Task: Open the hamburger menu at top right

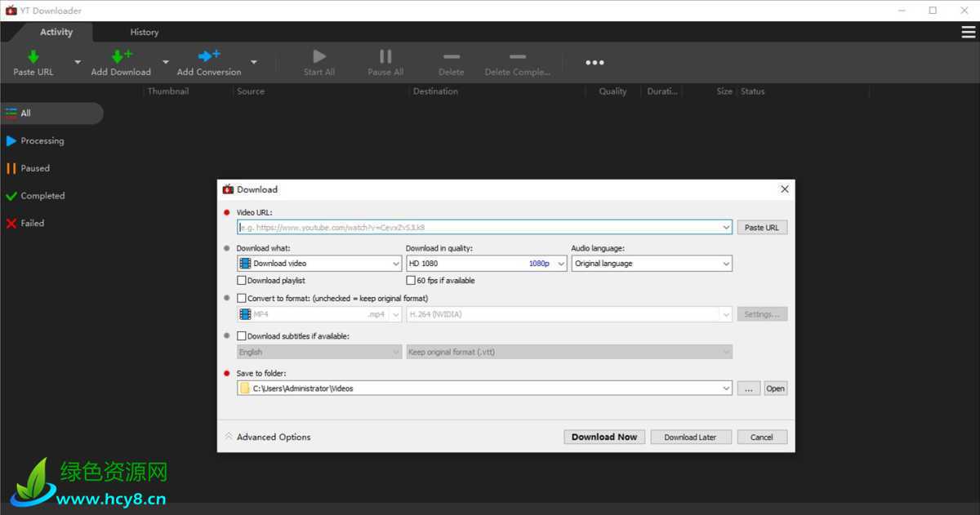Action: coord(968,32)
